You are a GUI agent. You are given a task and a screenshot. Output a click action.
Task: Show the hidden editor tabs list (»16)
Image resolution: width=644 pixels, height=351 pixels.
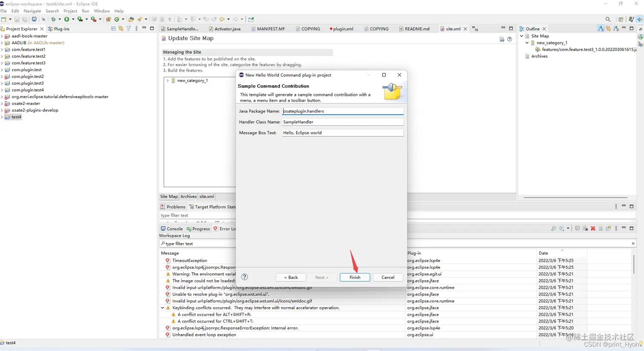(475, 29)
